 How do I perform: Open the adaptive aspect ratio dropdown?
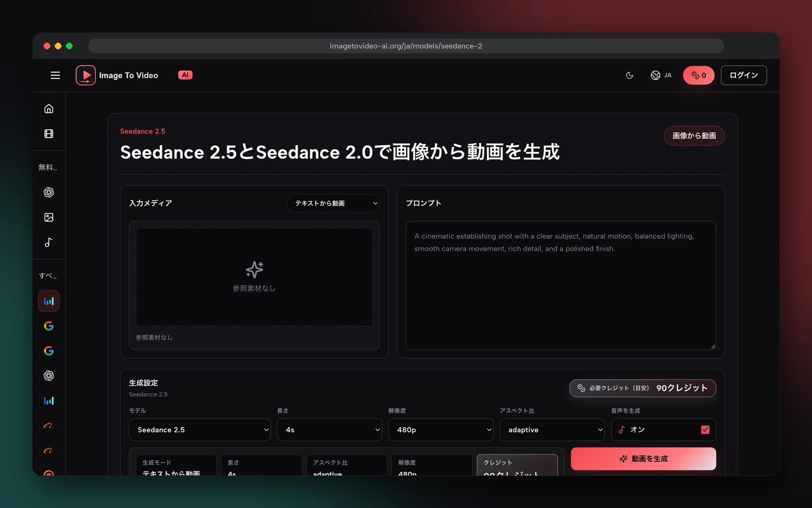coord(552,430)
